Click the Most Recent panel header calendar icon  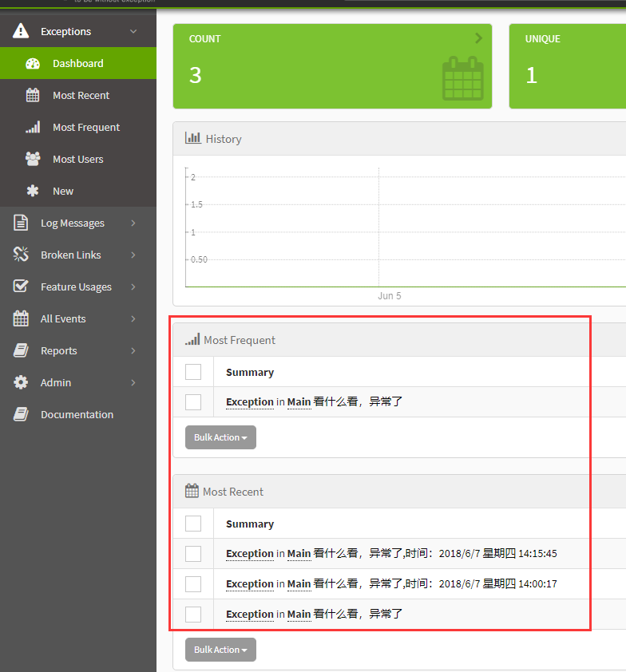pos(192,491)
